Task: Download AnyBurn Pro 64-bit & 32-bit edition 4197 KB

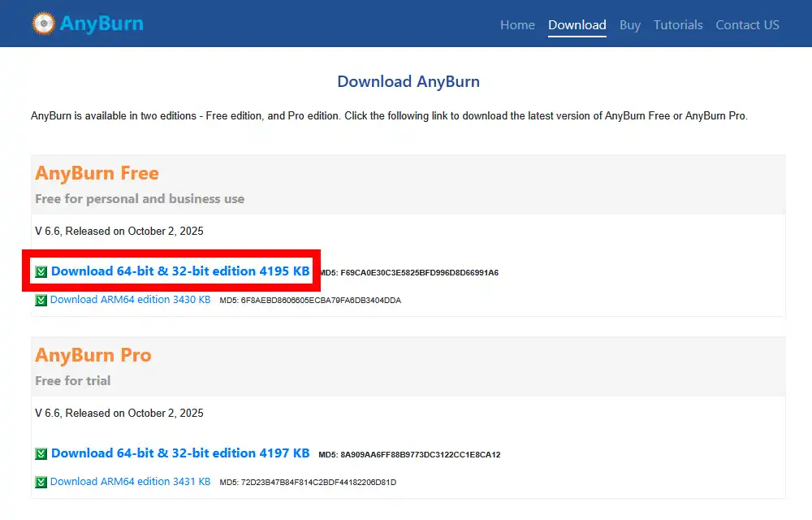Action: (179, 453)
